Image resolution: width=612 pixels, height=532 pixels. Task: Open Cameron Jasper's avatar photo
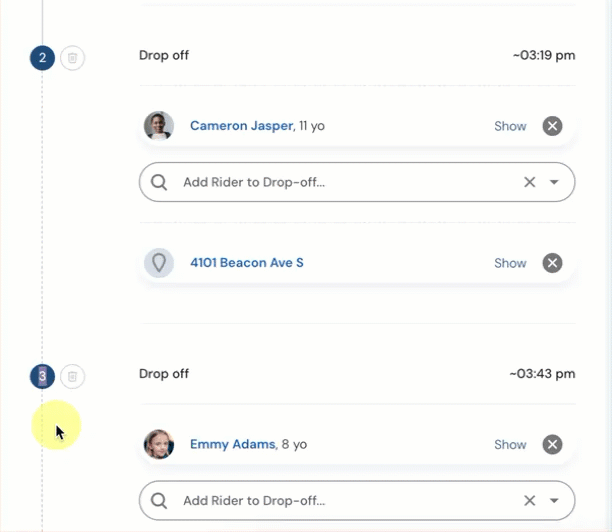coord(159,126)
